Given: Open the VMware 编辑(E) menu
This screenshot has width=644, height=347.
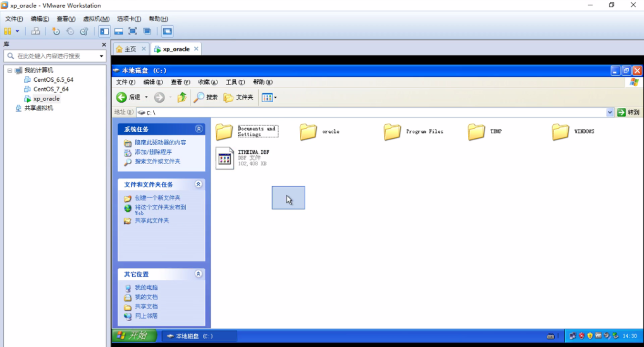Looking at the screenshot, I should tap(40, 19).
